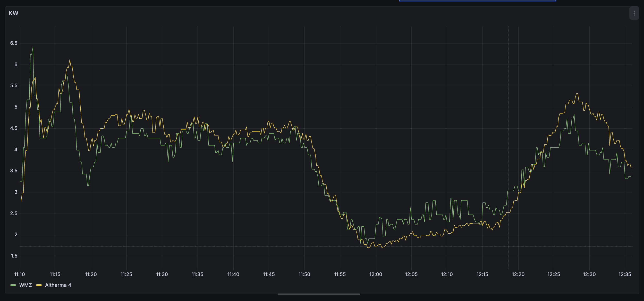
Task: Click the WMZ dip just before 11:20
Action: coord(88,185)
